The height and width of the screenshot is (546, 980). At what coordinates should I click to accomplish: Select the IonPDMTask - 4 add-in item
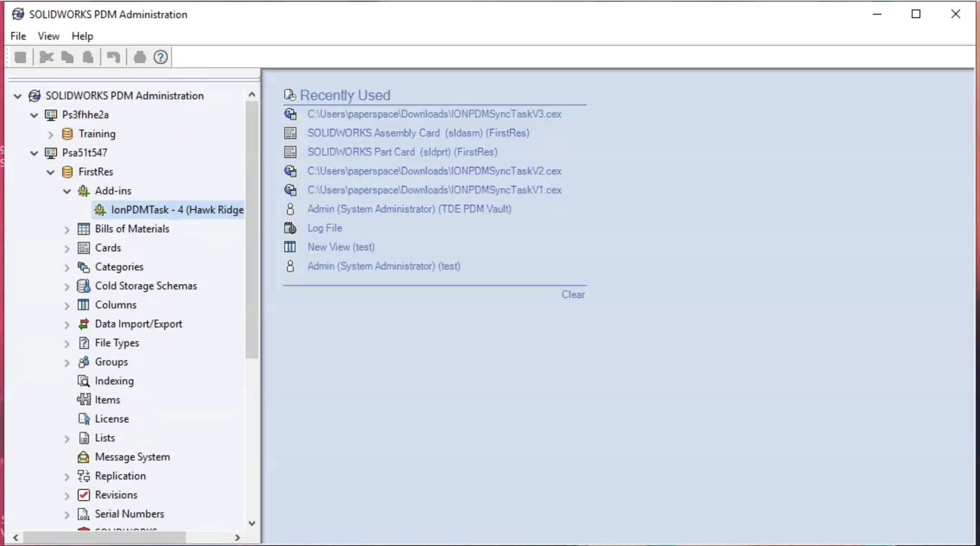(177, 210)
